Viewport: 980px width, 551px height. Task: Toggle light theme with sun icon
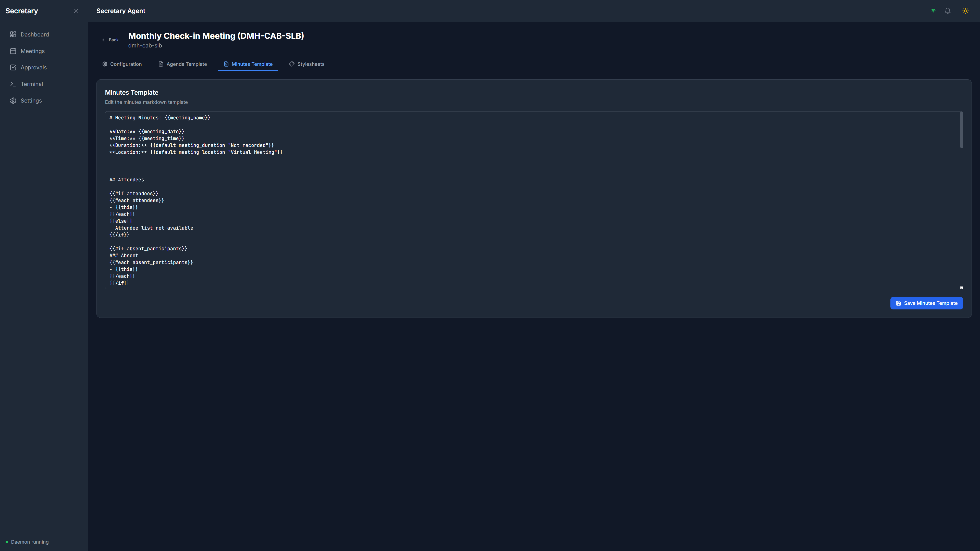click(965, 11)
